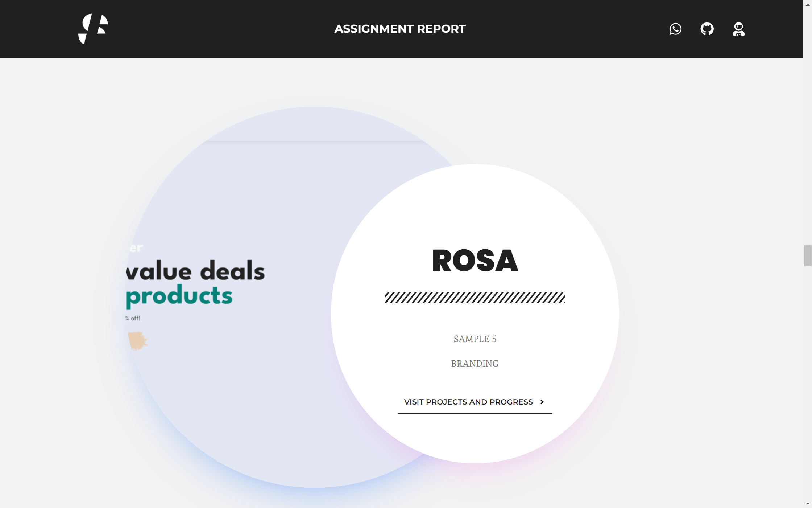This screenshot has height=508, width=812.
Task: Open the WhatsApp contact icon
Action: pos(675,29)
